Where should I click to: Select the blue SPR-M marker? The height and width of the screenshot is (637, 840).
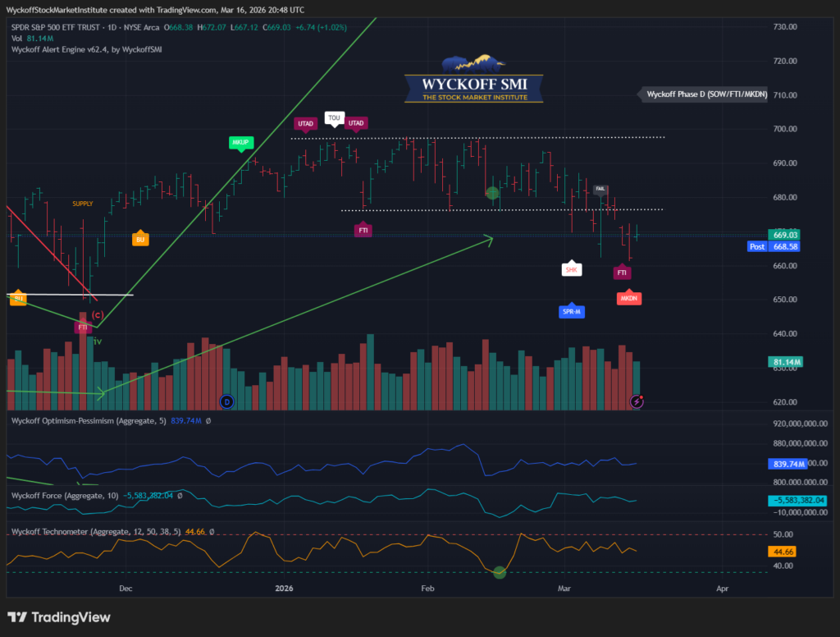pos(572,311)
